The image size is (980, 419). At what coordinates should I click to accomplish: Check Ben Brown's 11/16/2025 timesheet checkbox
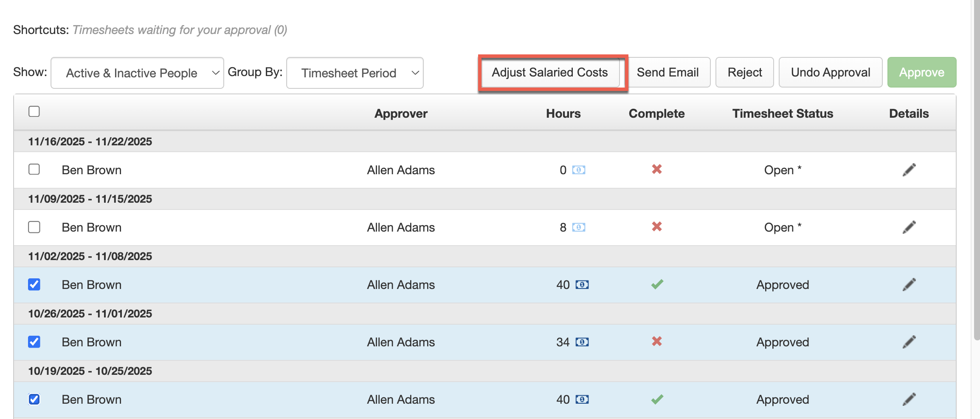tap(34, 169)
